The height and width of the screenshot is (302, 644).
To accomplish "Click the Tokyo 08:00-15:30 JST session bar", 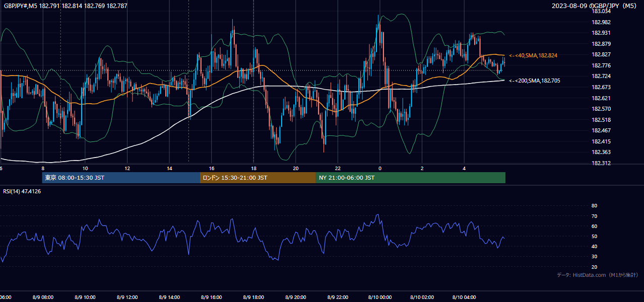I will coord(121,178).
